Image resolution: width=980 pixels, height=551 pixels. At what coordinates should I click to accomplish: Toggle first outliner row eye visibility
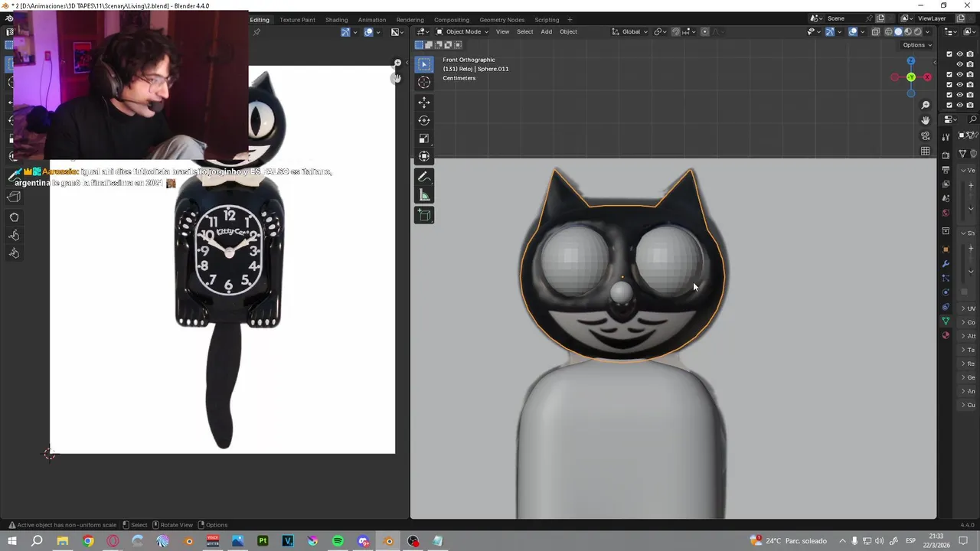coord(959,54)
